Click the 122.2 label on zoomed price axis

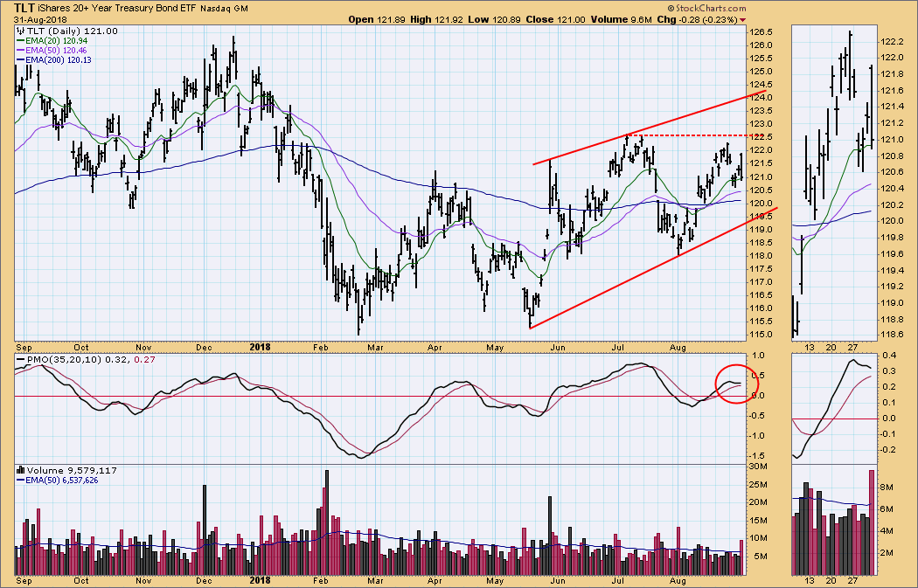[x=891, y=41]
